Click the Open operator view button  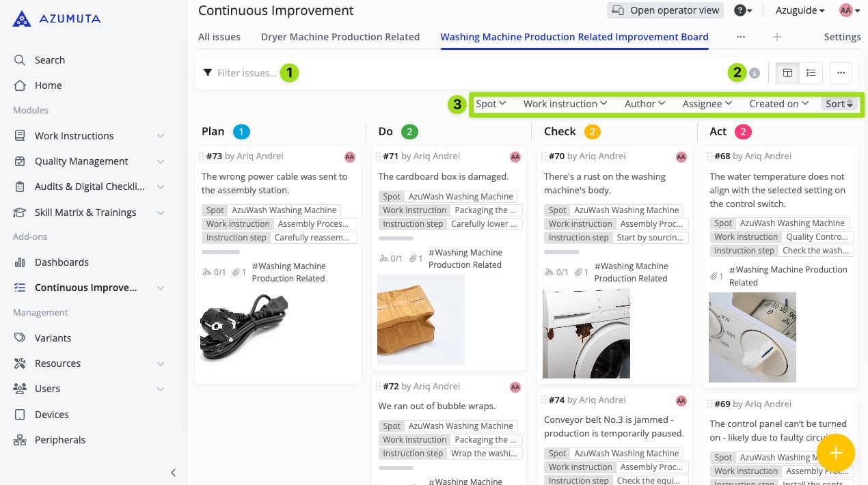tap(666, 10)
